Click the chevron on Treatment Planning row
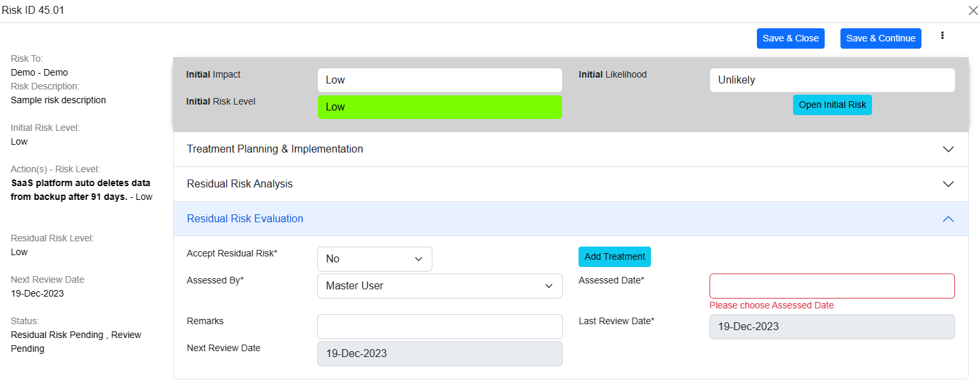This screenshot has height=386, width=980. click(x=948, y=149)
